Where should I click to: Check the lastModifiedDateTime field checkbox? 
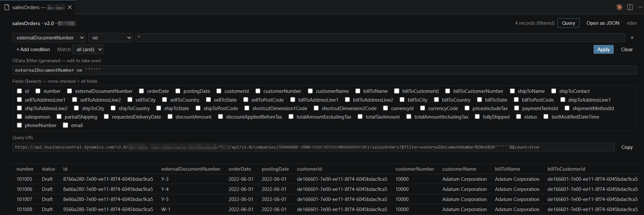(x=546, y=117)
